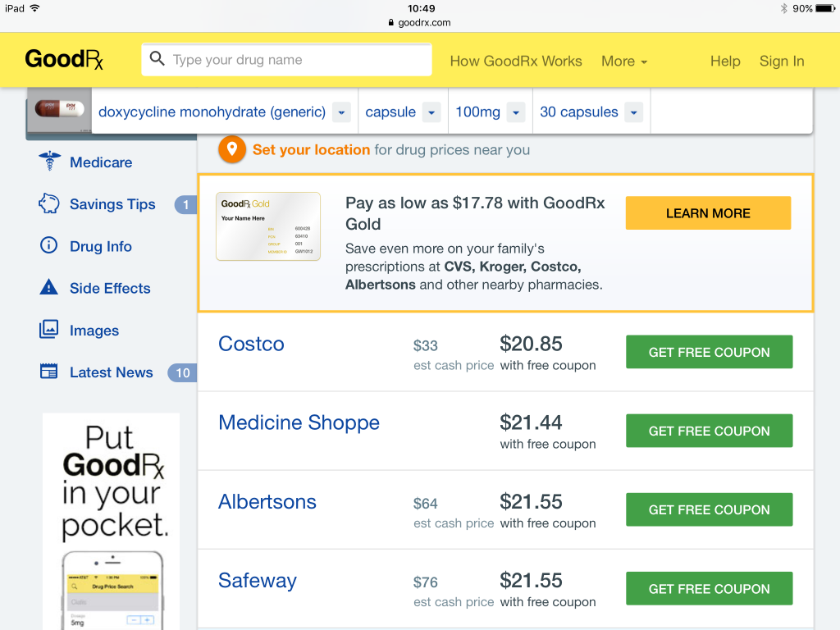Open the 30 capsules quantity dropdown
Screen dimensions: 840x630
(633, 112)
